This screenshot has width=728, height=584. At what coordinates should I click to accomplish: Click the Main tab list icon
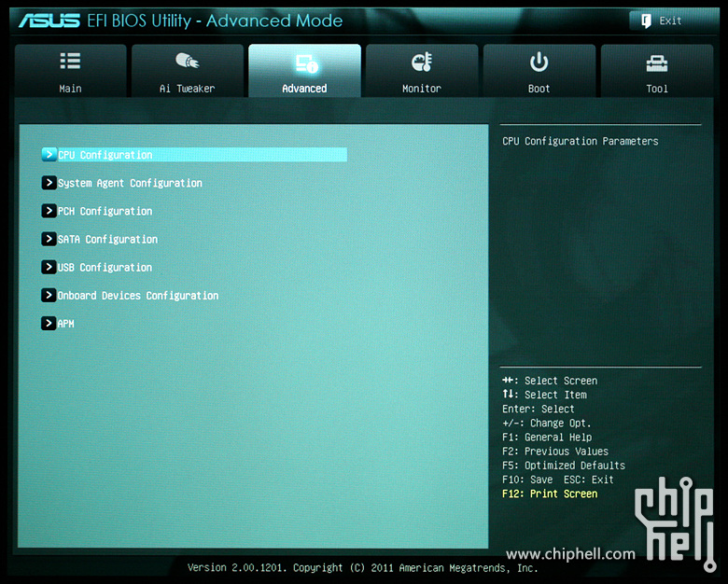coord(70,61)
